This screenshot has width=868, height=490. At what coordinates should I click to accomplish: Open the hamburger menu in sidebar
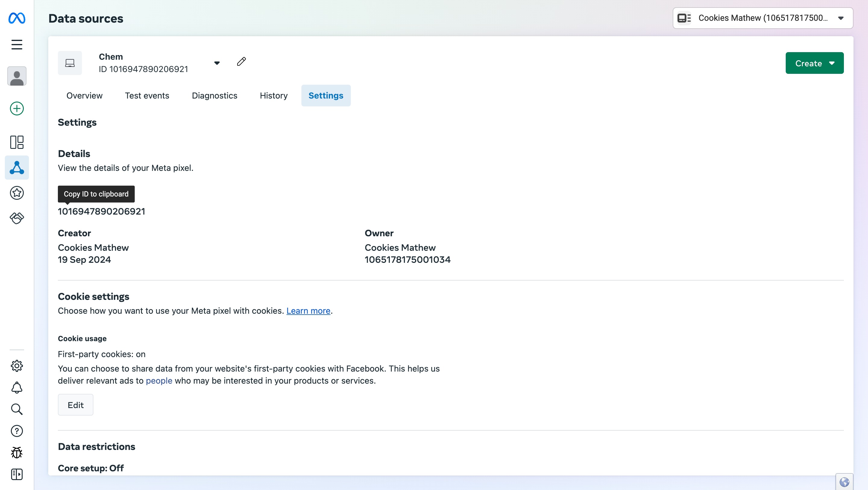point(17,45)
